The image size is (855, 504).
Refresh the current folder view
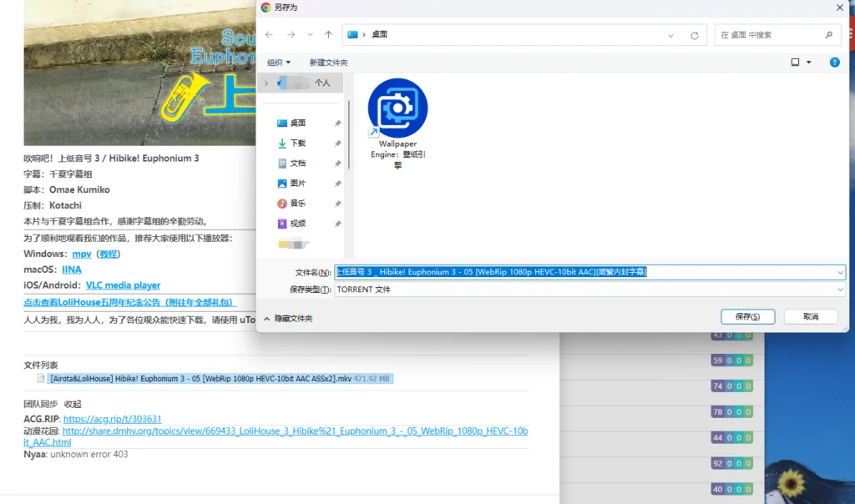[694, 35]
